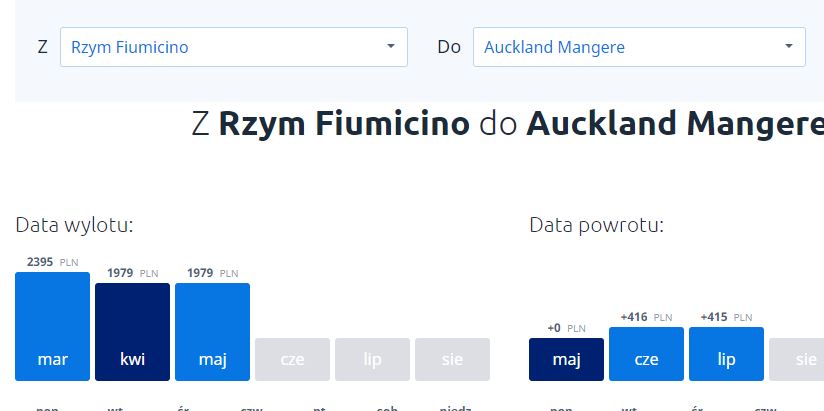Select return month lip (+415 PLN)
Viewport: 824px width, 411px height.
click(726, 354)
